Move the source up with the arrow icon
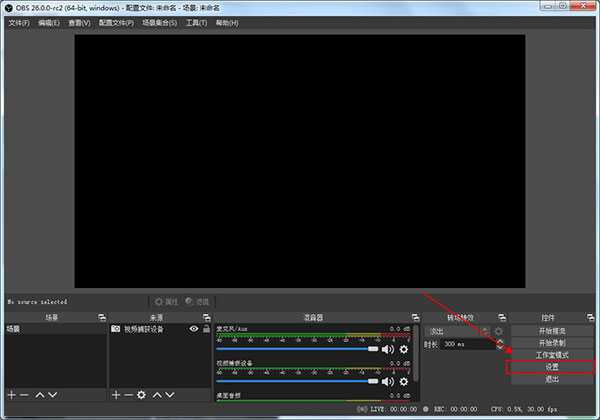This screenshot has width=600, height=420. click(x=159, y=395)
